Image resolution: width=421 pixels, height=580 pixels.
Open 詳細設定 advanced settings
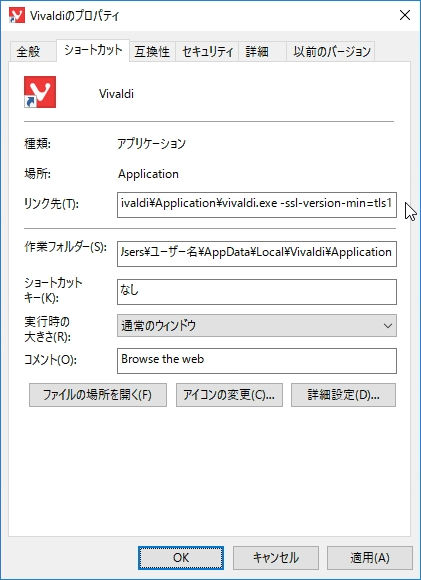(x=343, y=395)
